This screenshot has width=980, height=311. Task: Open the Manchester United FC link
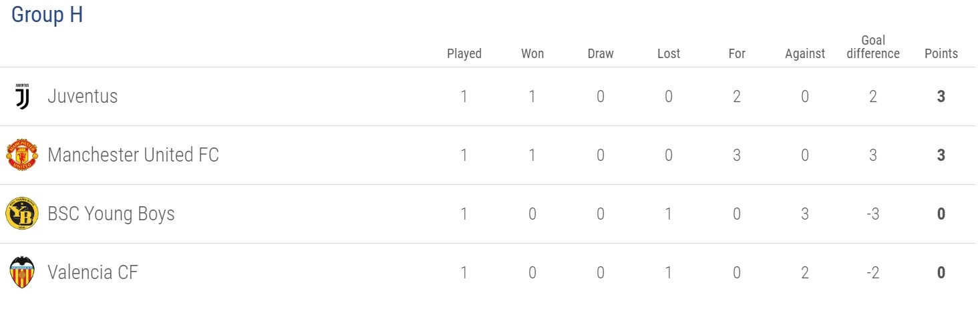coord(134,155)
